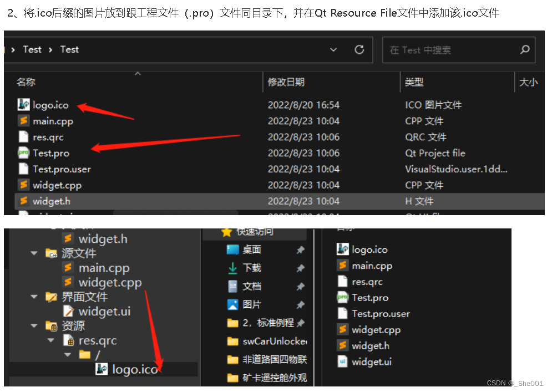Open 下载 in the quick access sidebar
Viewport: 552px width, 392px height.
[252, 268]
